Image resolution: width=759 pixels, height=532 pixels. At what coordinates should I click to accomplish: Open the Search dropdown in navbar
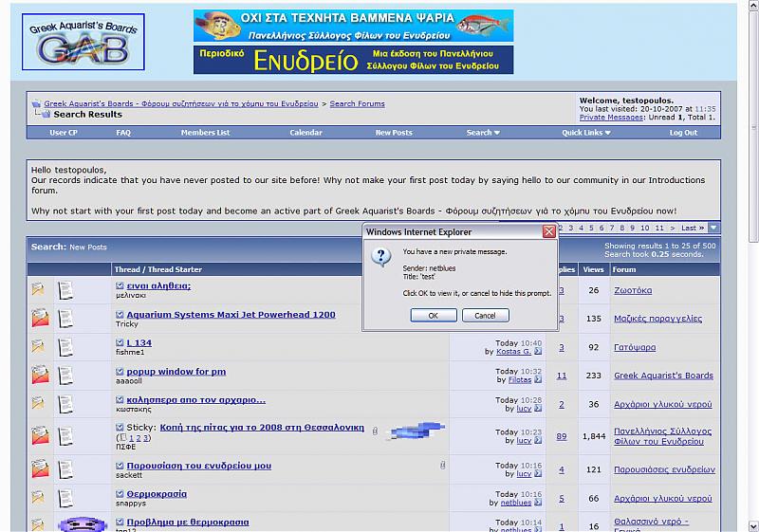tap(482, 133)
